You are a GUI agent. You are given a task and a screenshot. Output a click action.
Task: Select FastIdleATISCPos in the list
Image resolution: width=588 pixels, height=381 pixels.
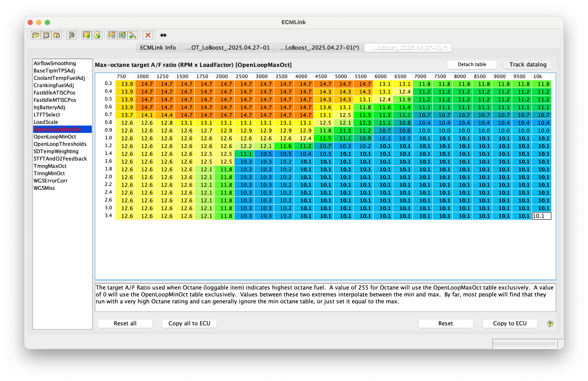[62, 93]
